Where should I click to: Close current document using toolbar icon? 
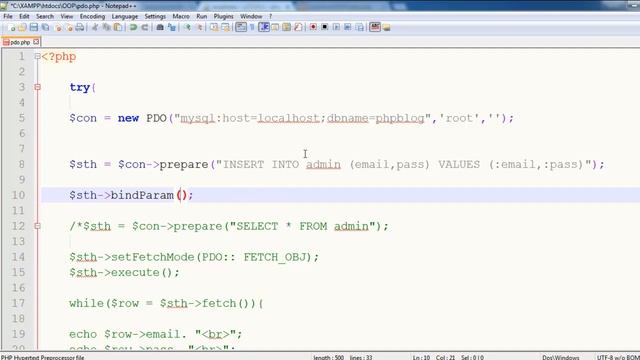click(58, 27)
